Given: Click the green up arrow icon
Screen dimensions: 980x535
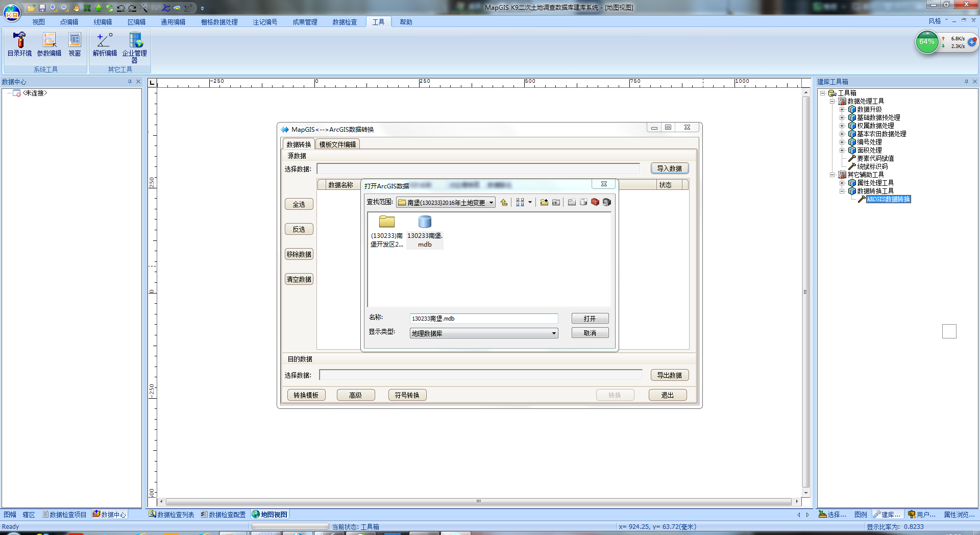Looking at the screenshot, I should click(99, 8).
